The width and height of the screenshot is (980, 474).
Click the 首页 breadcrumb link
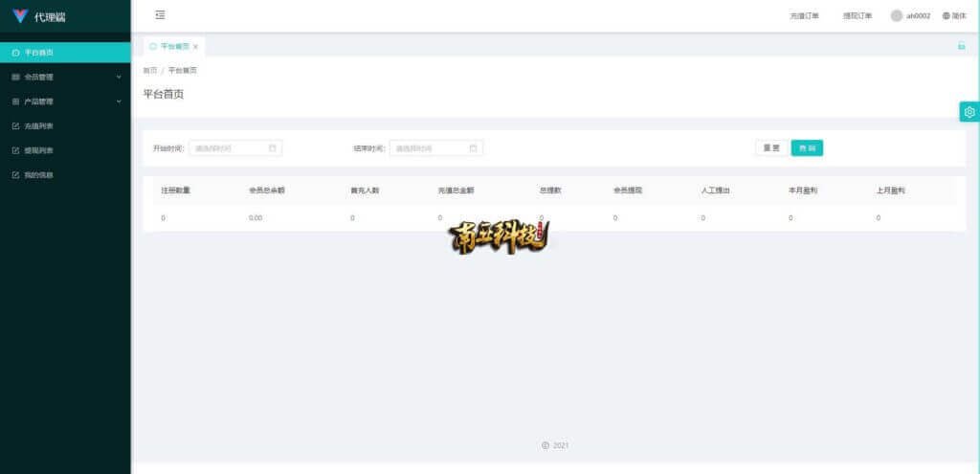[x=149, y=71]
